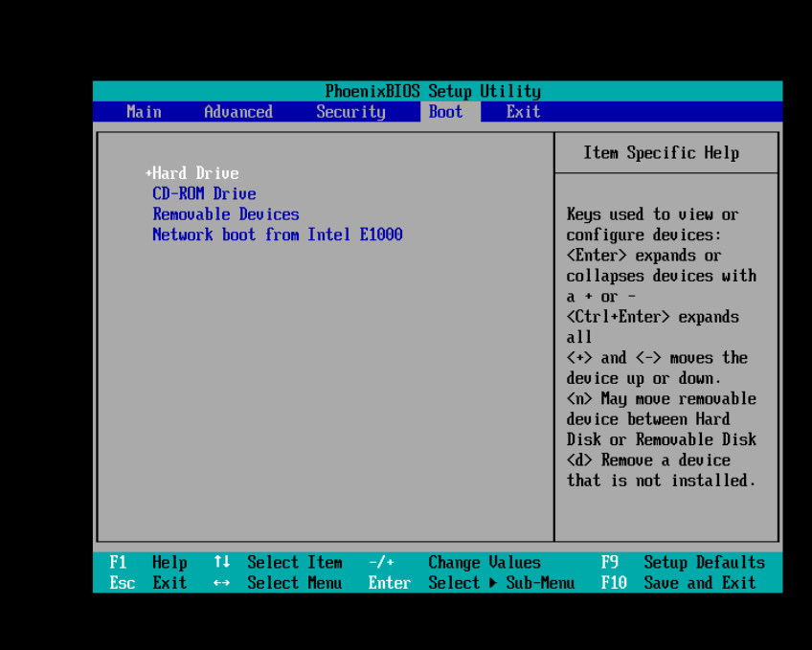Click the left-right arrows Select Menu hint
The height and width of the screenshot is (650, 812).
point(278,583)
